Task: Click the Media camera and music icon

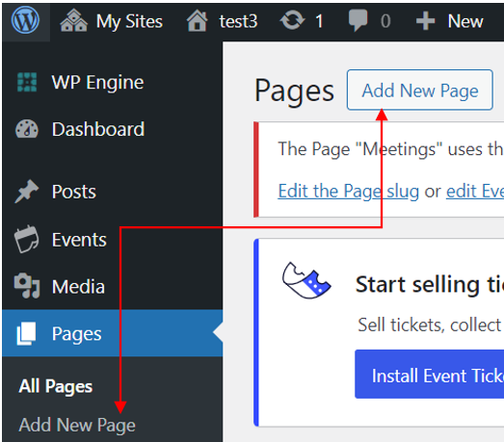Action: click(x=27, y=286)
